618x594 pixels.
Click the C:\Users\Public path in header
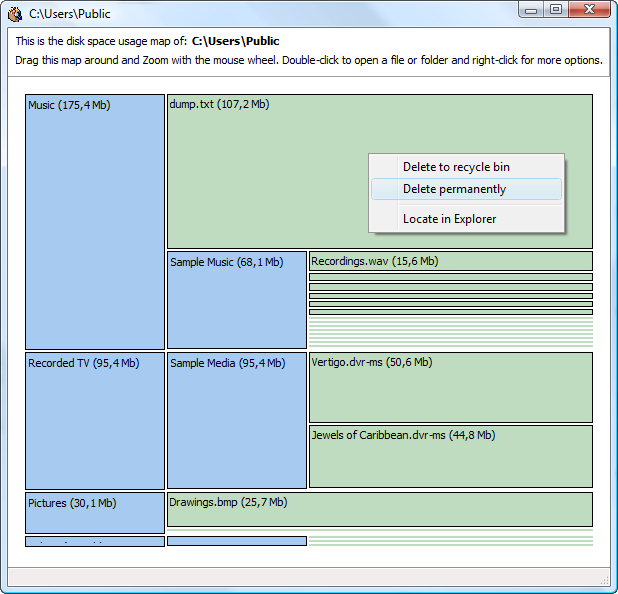236,41
